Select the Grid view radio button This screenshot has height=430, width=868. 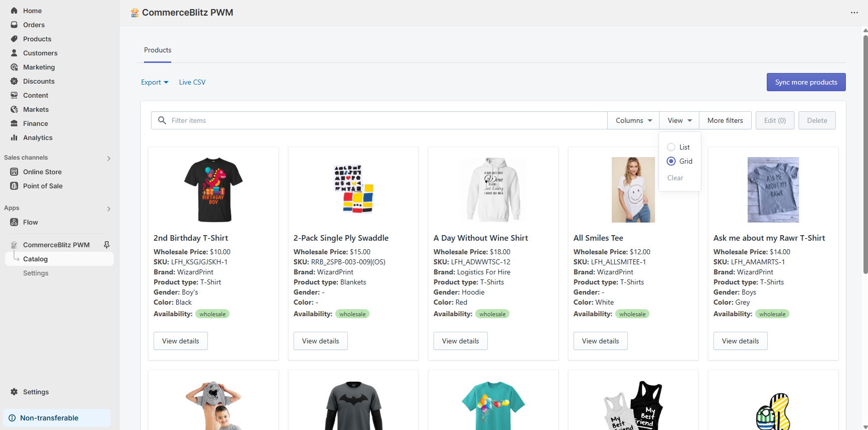[x=671, y=161]
